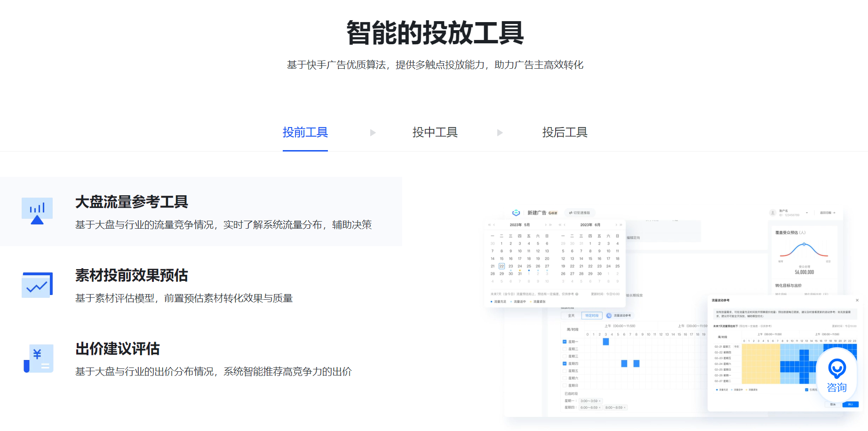Click the account avatar next to 账户名
This screenshot has width=868, height=431.
tap(772, 213)
